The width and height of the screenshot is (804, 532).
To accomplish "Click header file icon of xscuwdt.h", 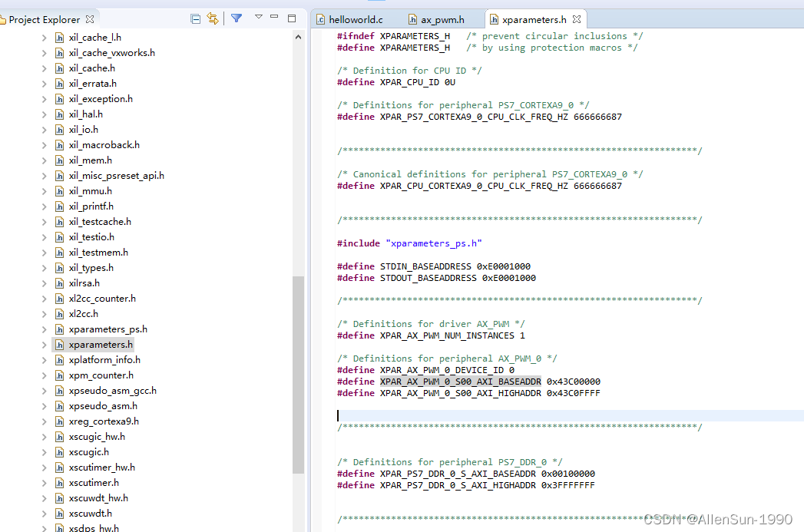I will [59, 514].
